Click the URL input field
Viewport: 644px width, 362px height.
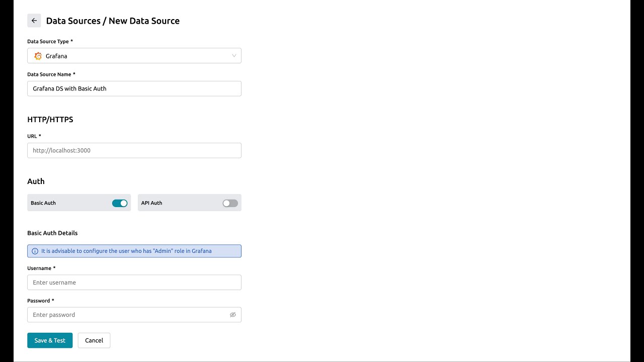[134, 150]
